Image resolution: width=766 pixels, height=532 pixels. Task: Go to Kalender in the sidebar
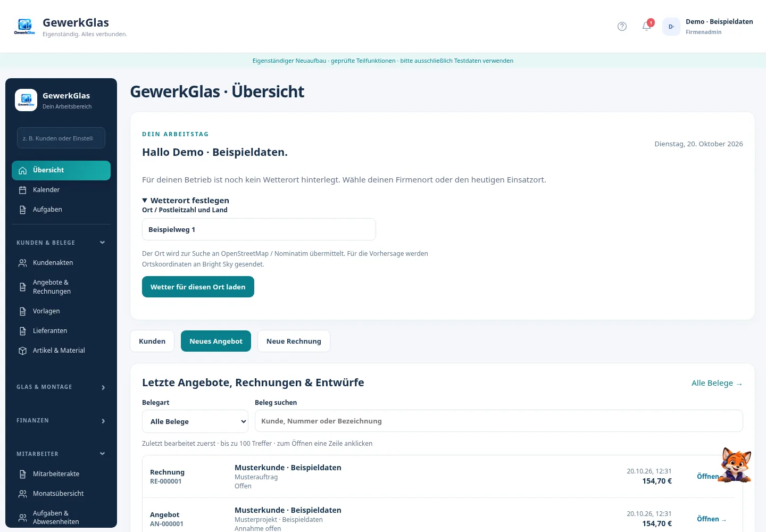[61, 190]
